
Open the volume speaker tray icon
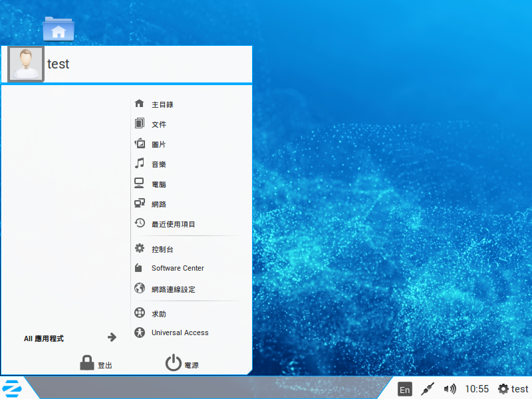coord(450,389)
